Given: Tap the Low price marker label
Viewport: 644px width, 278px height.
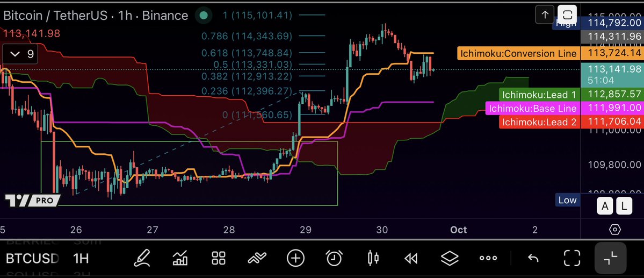Looking at the screenshot, I should click(568, 200).
